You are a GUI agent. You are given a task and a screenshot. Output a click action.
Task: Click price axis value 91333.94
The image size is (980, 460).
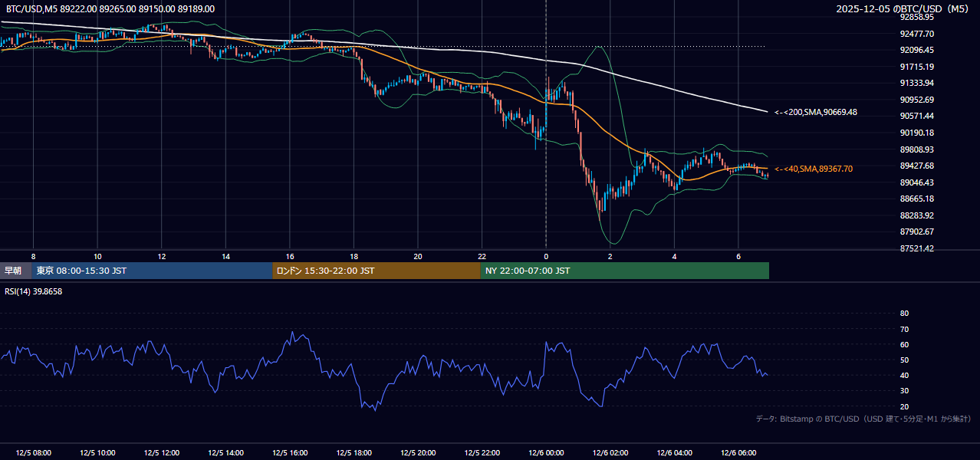[917, 83]
